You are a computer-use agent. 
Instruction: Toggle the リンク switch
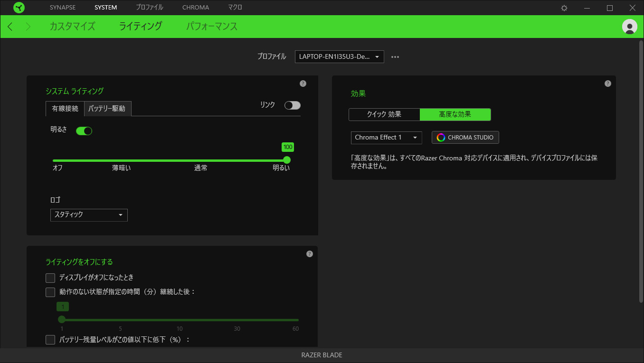pyautogui.click(x=293, y=105)
